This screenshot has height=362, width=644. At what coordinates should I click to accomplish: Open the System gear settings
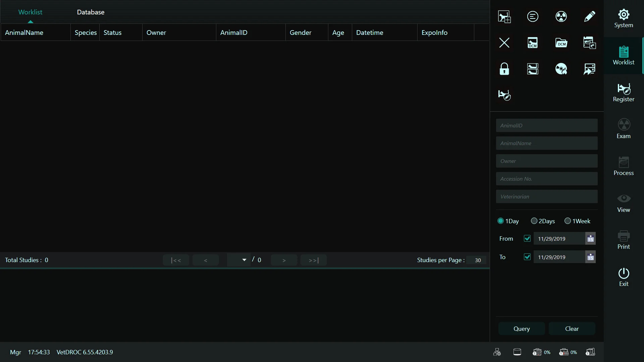[624, 18]
